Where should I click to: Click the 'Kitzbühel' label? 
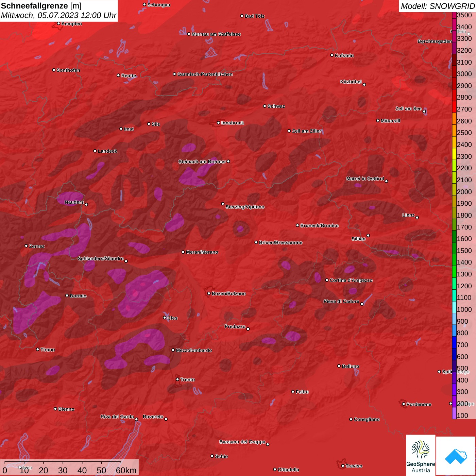[351, 82]
